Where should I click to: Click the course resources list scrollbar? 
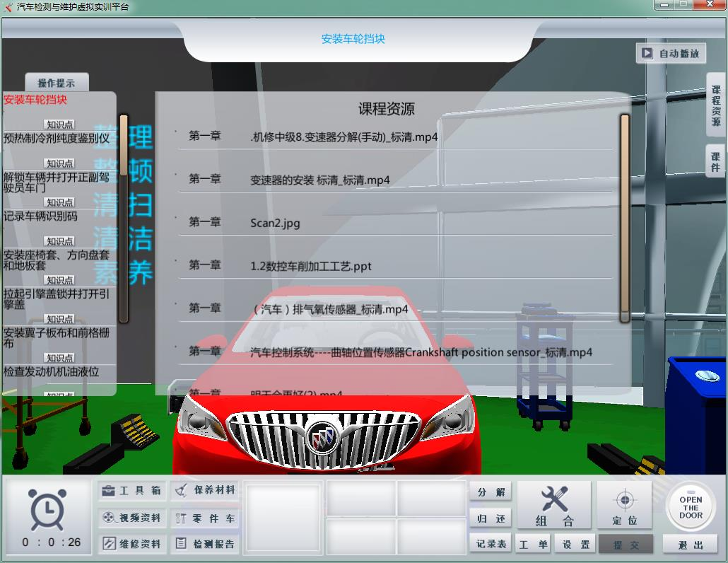pos(624,218)
